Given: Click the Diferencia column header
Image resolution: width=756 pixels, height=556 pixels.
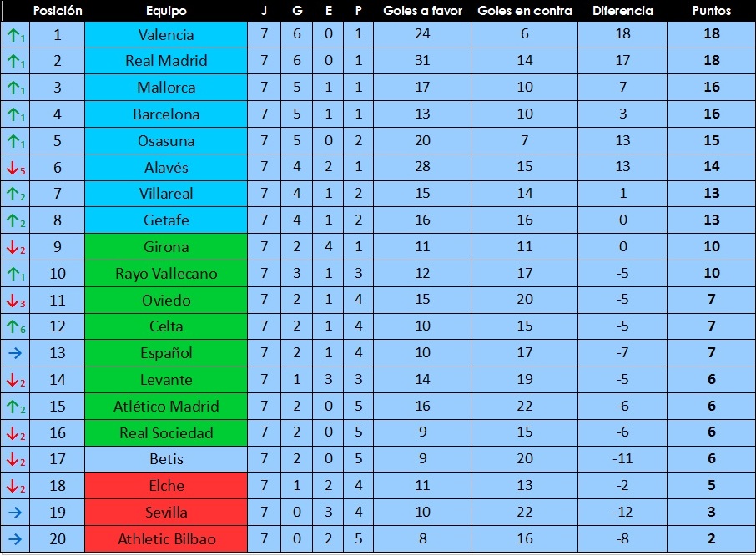Looking at the screenshot, I should click(x=622, y=11).
